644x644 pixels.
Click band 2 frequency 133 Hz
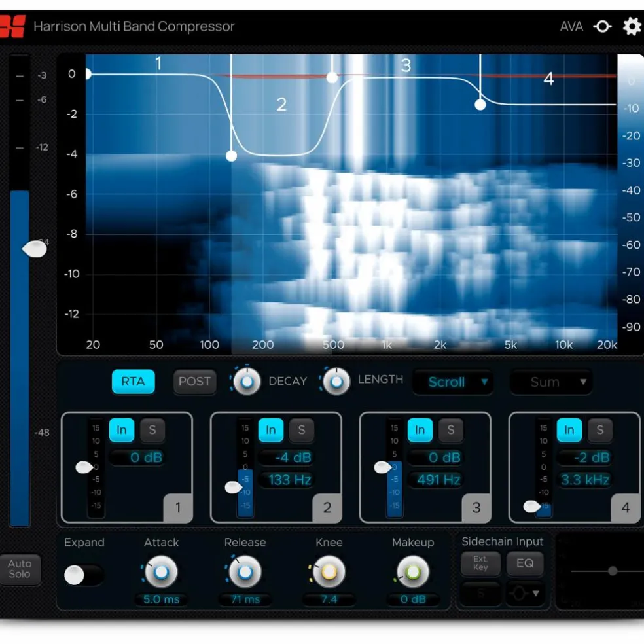(x=286, y=480)
